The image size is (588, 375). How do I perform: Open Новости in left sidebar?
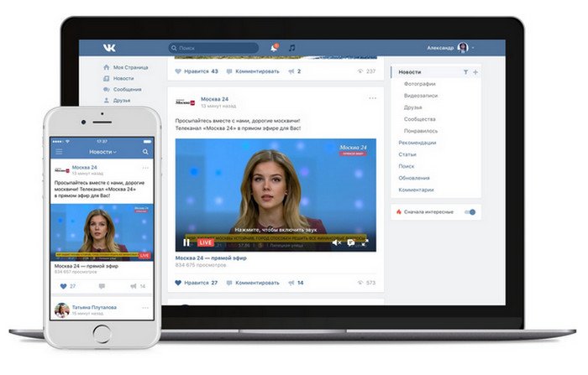123,78
